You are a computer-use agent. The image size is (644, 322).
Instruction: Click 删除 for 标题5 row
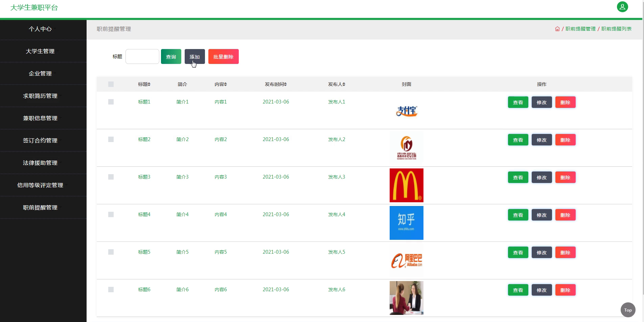point(566,253)
